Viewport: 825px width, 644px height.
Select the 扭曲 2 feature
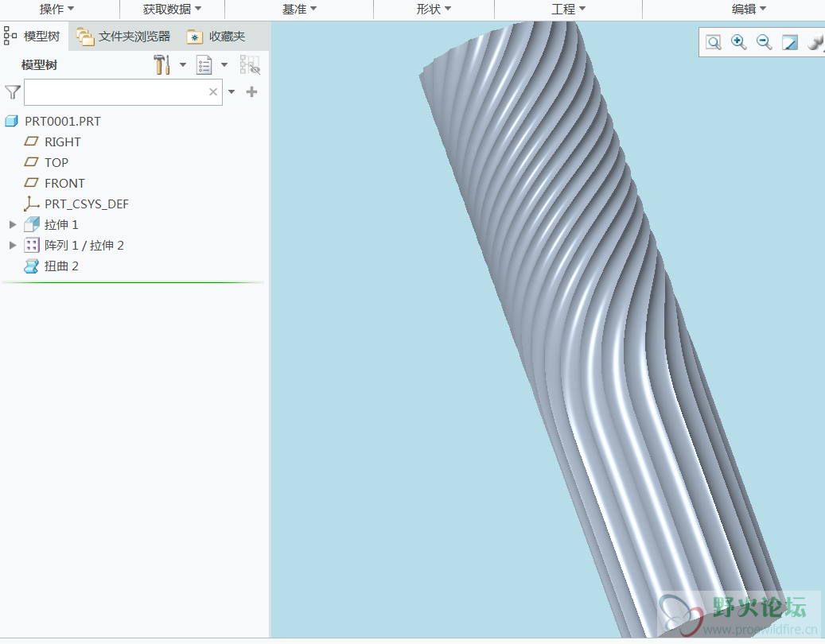[61, 266]
